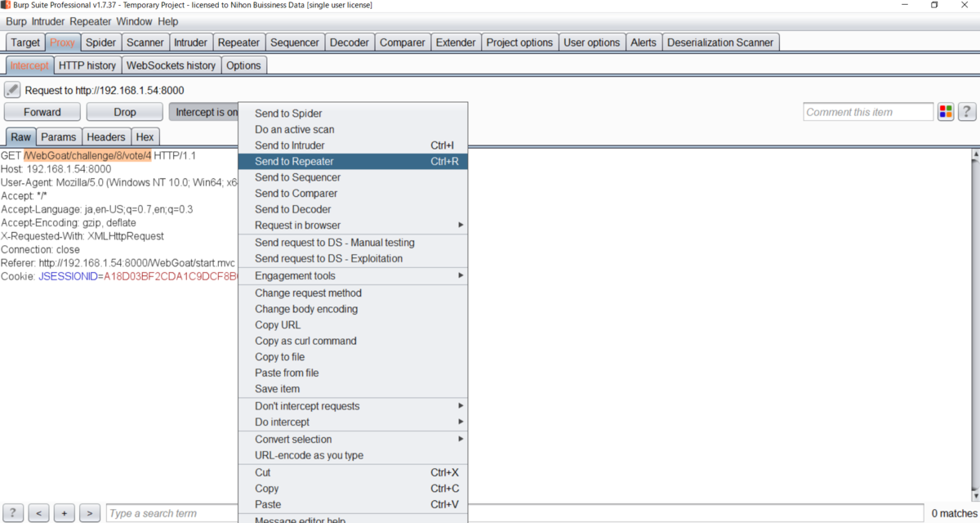The width and height of the screenshot is (980, 523).
Task: Open the Deserialization Scanner tab
Action: tap(721, 42)
